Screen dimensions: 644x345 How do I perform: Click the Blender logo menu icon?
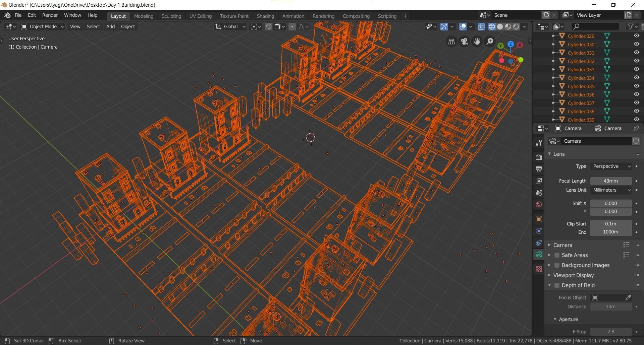pyautogui.click(x=7, y=15)
